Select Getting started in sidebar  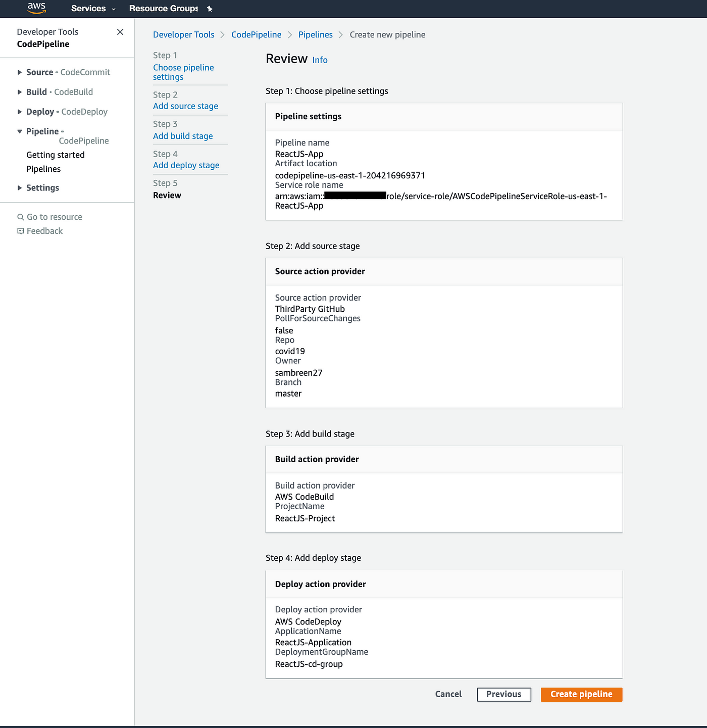[56, 155]
